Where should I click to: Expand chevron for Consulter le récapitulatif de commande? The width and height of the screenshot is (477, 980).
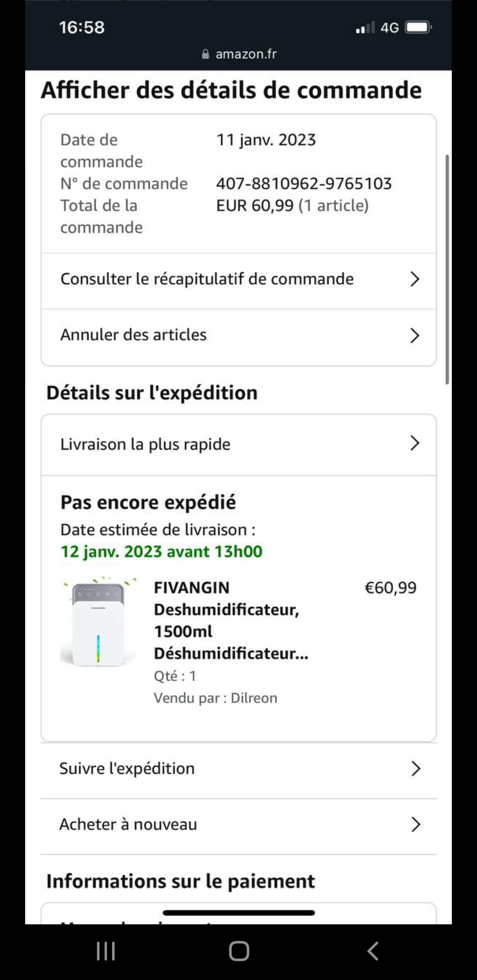(414, 279)
